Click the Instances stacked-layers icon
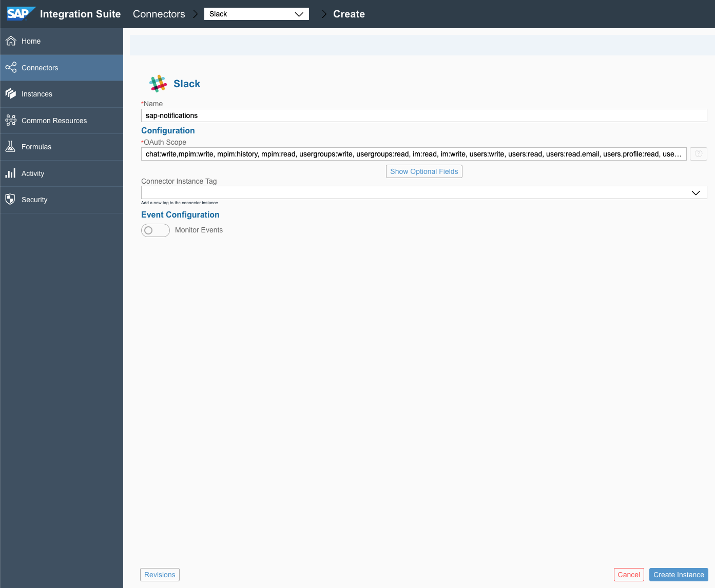The height and width of the screenshot is (588, 715). pos(11,94)
